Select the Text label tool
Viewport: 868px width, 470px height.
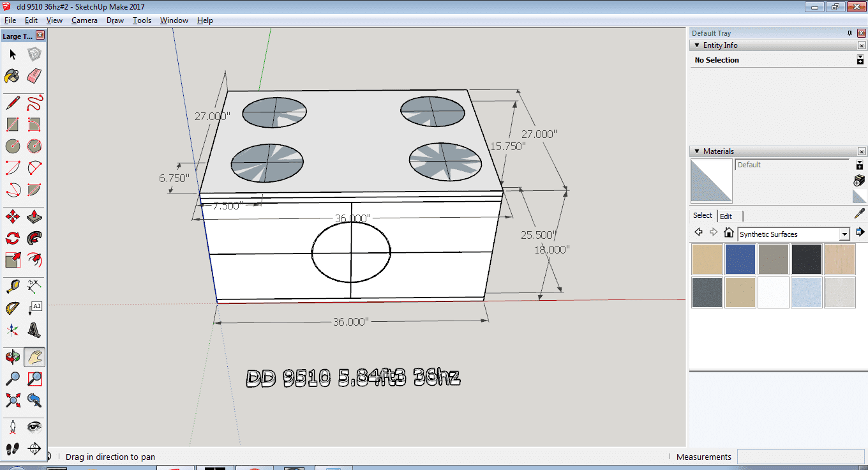[x=34, y=308]
